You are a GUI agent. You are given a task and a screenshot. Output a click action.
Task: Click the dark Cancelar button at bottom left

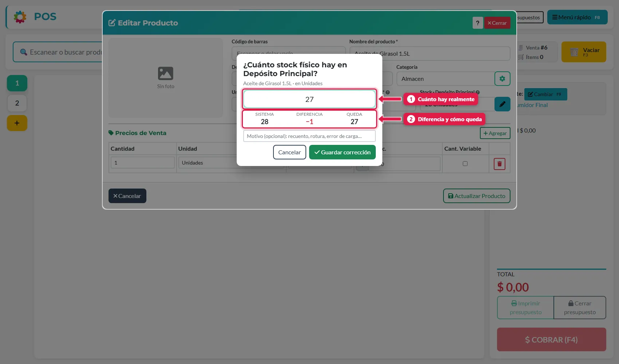pos(127,196)
